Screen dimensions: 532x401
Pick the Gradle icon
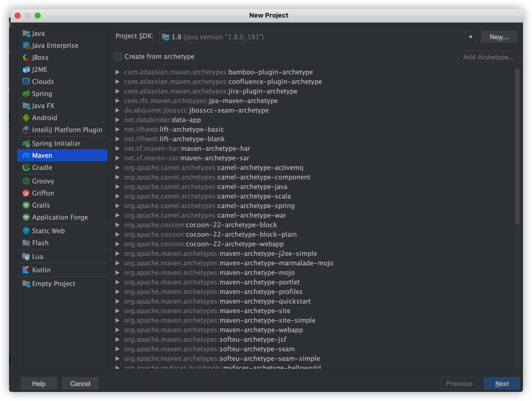click(26, 168)
